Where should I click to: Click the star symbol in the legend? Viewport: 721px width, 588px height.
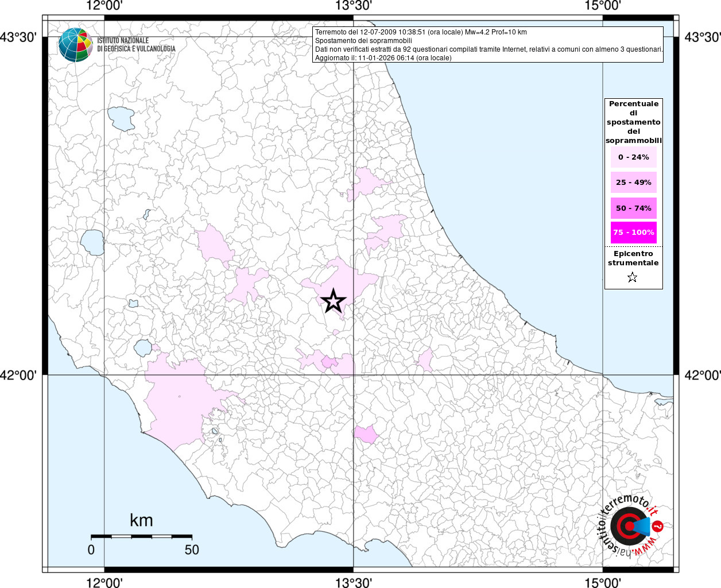(633, 278)
